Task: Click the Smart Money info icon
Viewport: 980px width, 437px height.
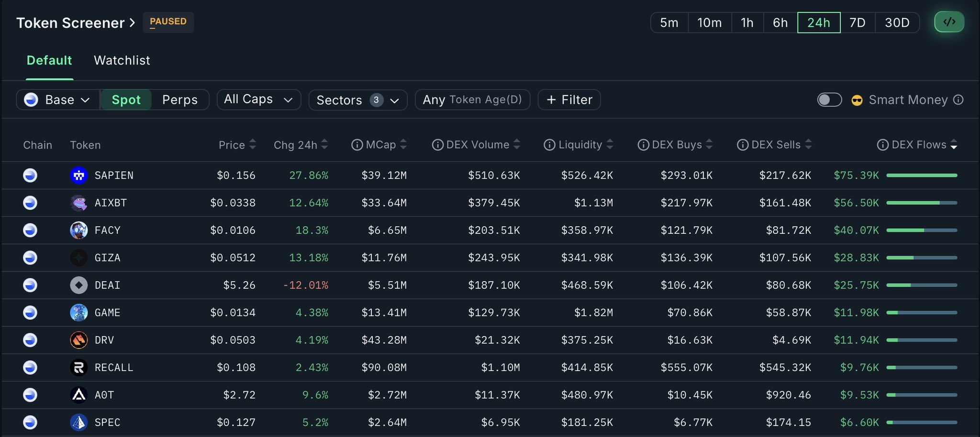Action: tap(958, 99)
